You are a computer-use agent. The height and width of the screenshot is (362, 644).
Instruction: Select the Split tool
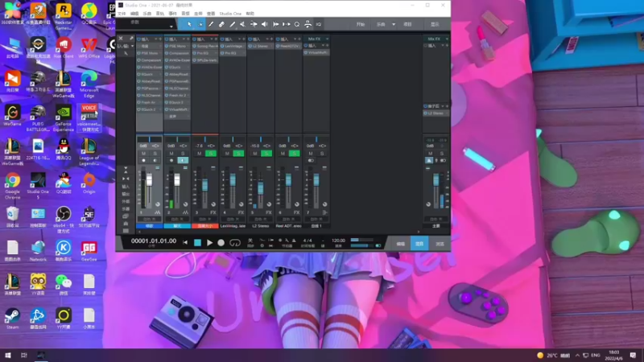[211, 24]
